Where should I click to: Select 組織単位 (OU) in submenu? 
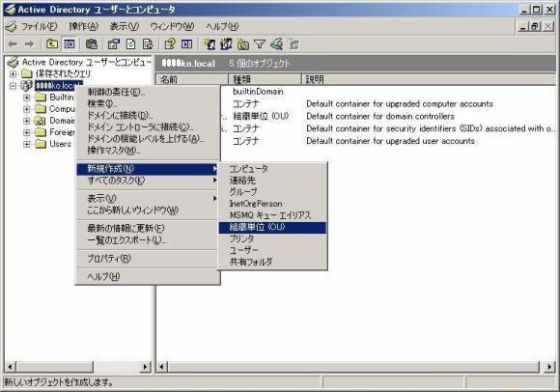pos(272,227)
